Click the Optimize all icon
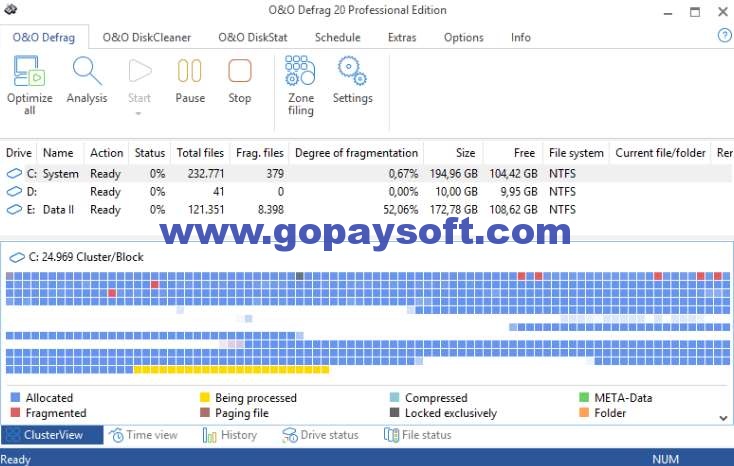This screenshot has height=466, width=734. (29, 71)
